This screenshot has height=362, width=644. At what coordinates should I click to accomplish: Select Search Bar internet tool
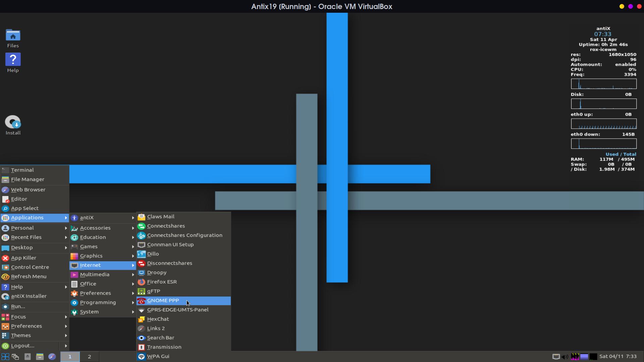coord(161,337)
